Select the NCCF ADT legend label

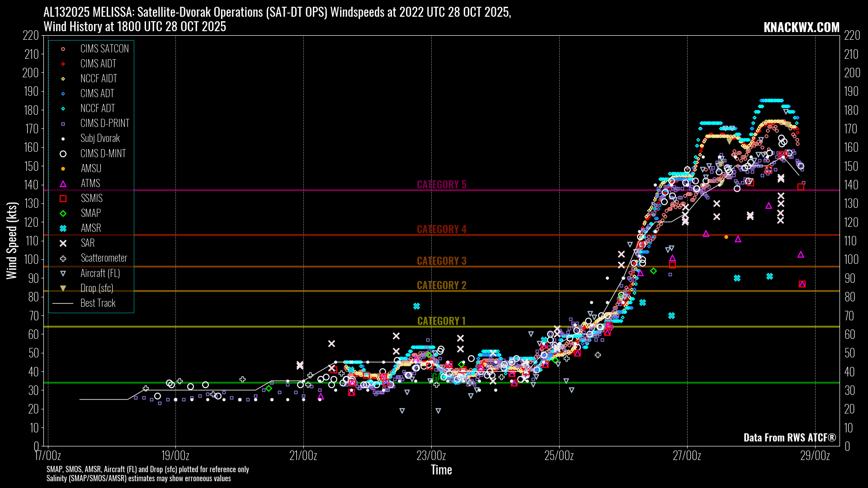click(x=98, y=108)
